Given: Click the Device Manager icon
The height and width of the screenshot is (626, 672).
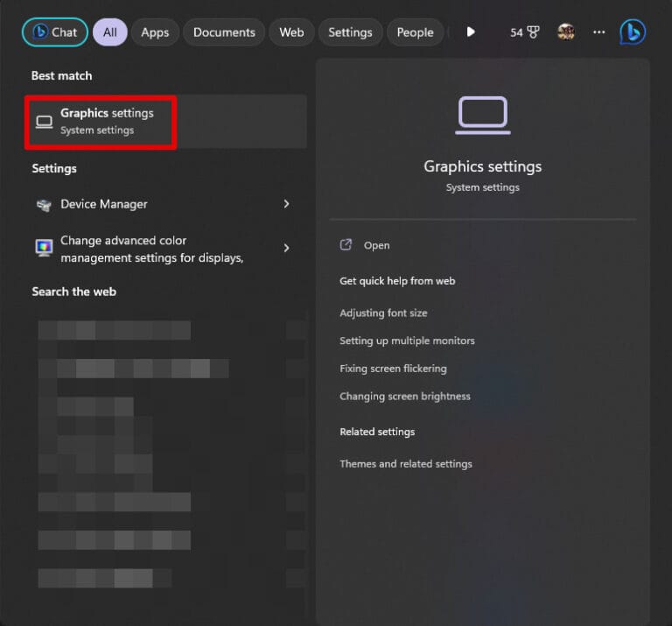Looking at the screenshot, I should (x=44, y=205).
